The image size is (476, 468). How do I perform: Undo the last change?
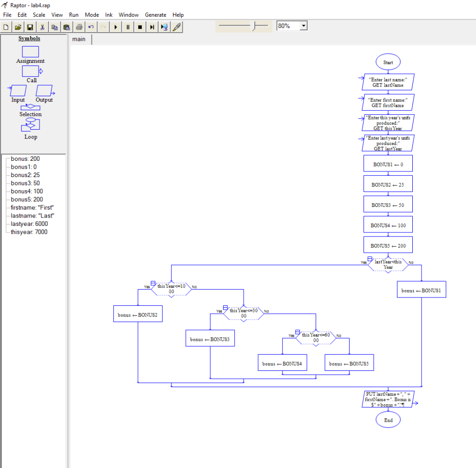[91, 26]
